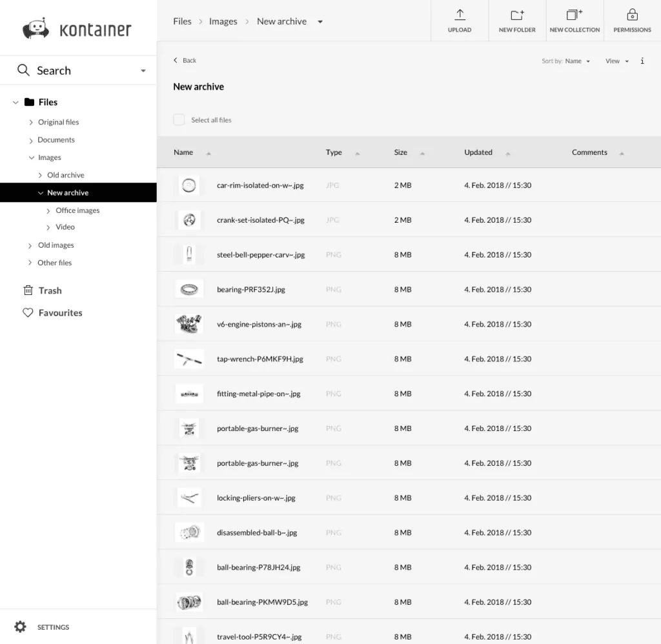Sort by the Type column header
This screenshot has height=644, width=661.
coord(342,152)
